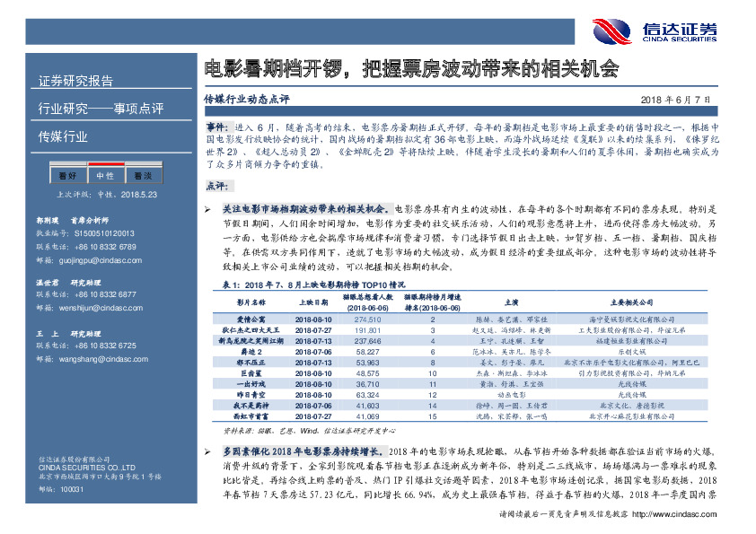Keep 中性 rating selected
This screenshot has height=534, width=756.
point(106,174)
